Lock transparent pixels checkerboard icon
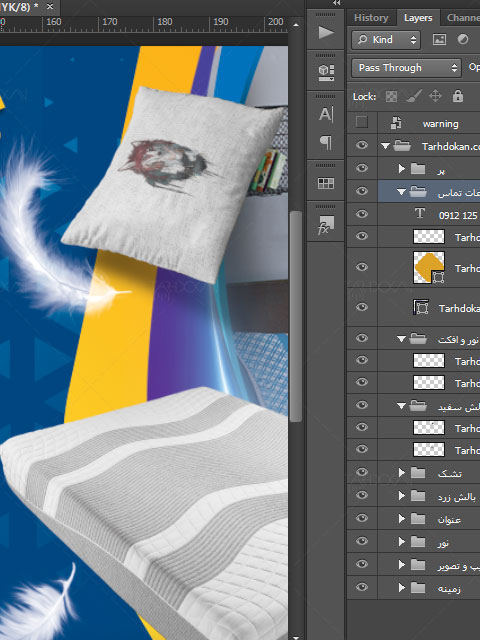 (391, 96)
